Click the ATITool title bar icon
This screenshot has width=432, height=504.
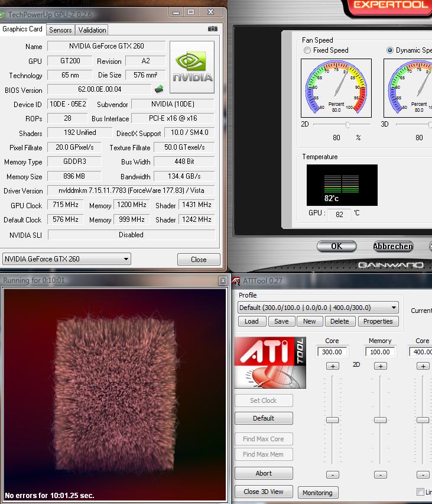[x=236, y=281]
